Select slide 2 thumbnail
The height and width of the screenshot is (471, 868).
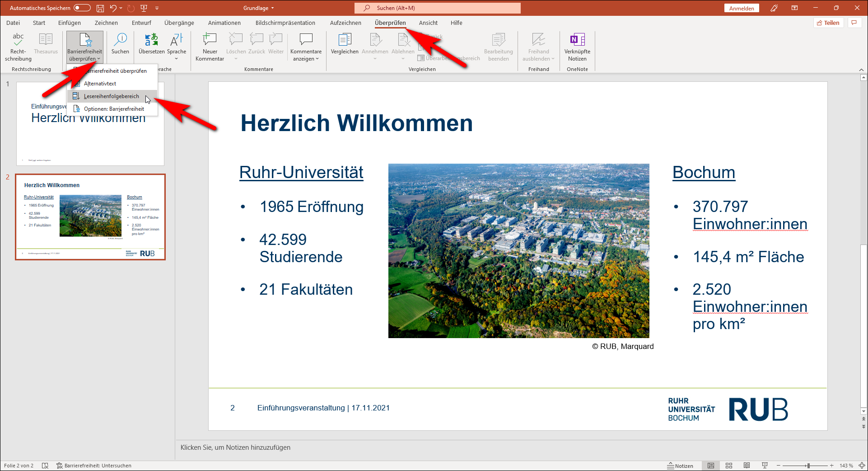pos(90,217)
